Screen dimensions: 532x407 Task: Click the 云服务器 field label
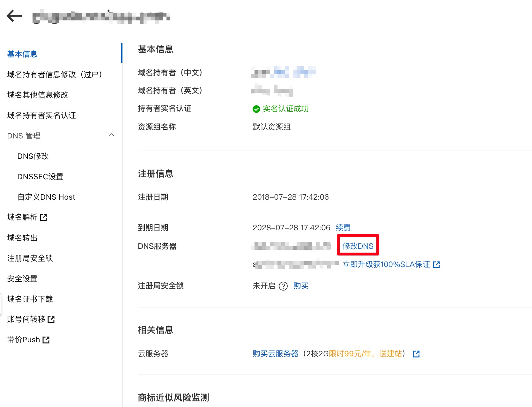coord(153,354)
